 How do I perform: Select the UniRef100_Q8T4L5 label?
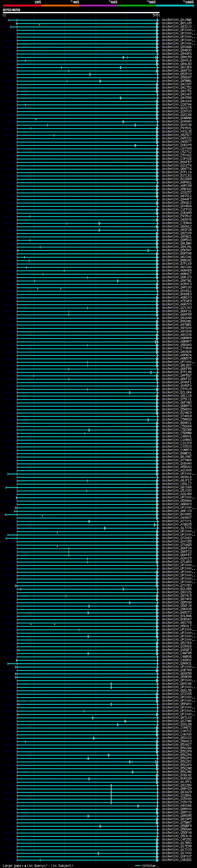[177, 596]
